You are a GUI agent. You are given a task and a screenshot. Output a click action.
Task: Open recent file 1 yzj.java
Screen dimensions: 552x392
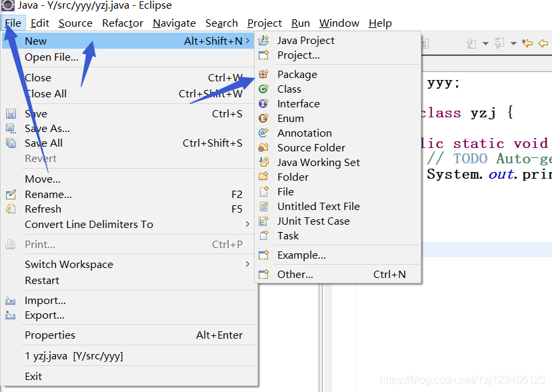[129, 356]
